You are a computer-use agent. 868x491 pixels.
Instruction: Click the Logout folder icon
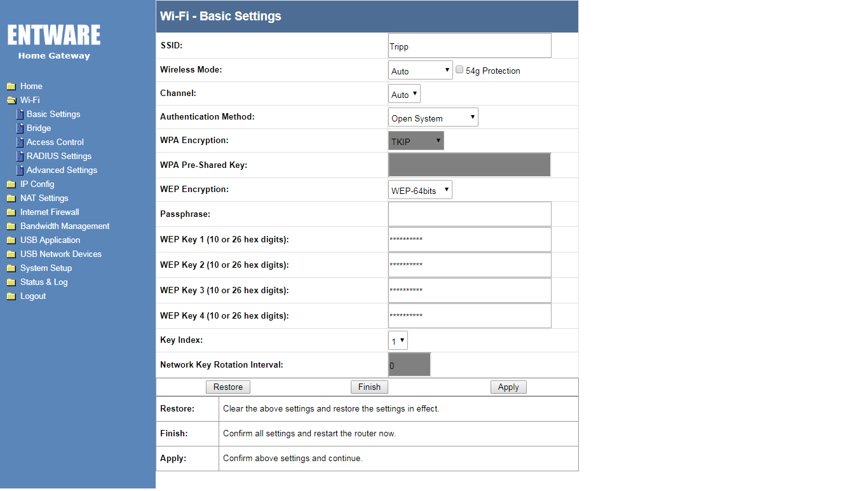tap(11, 296)
